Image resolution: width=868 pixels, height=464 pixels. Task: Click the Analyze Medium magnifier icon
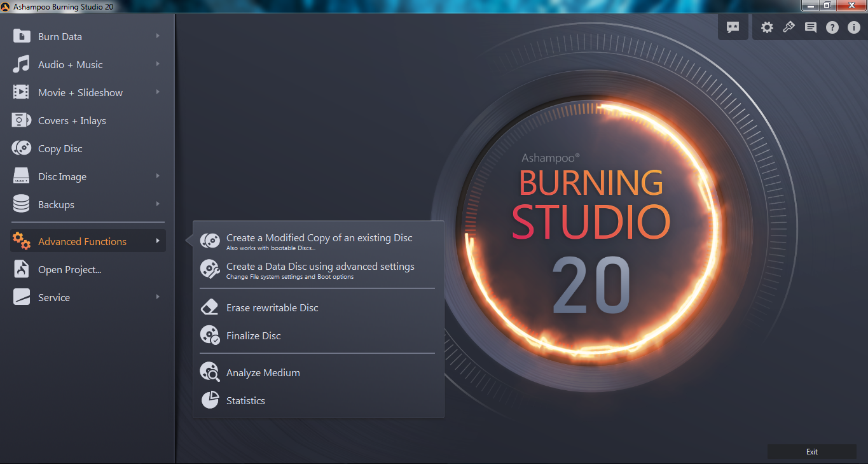tap(210, 372)
